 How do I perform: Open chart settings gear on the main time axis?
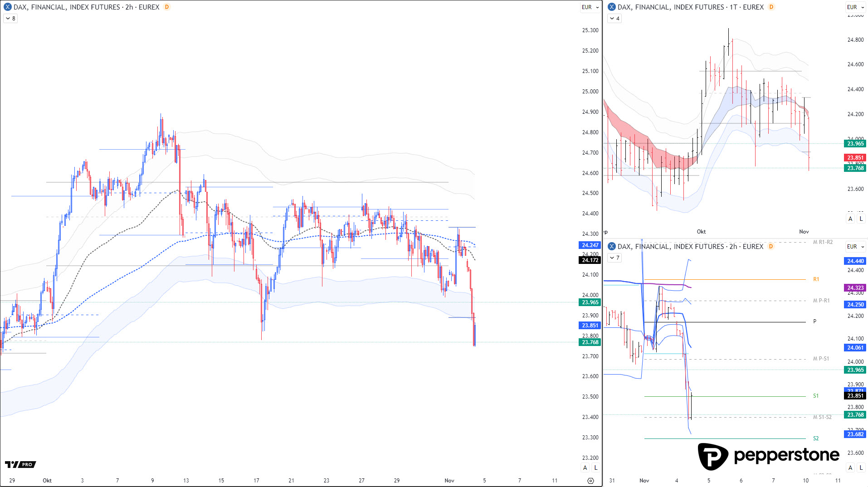pos(590,481)
